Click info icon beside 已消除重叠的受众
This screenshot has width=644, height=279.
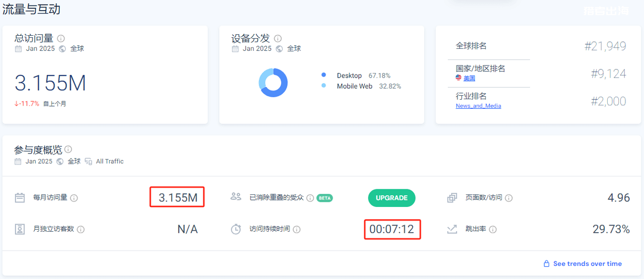pos(310,198)
